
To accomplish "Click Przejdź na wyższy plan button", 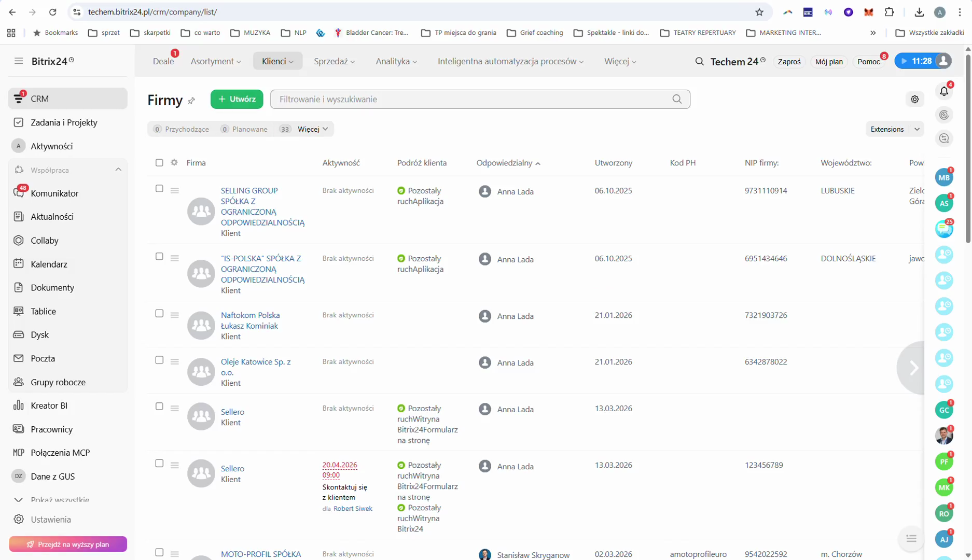I will click(x=68, y=544).
